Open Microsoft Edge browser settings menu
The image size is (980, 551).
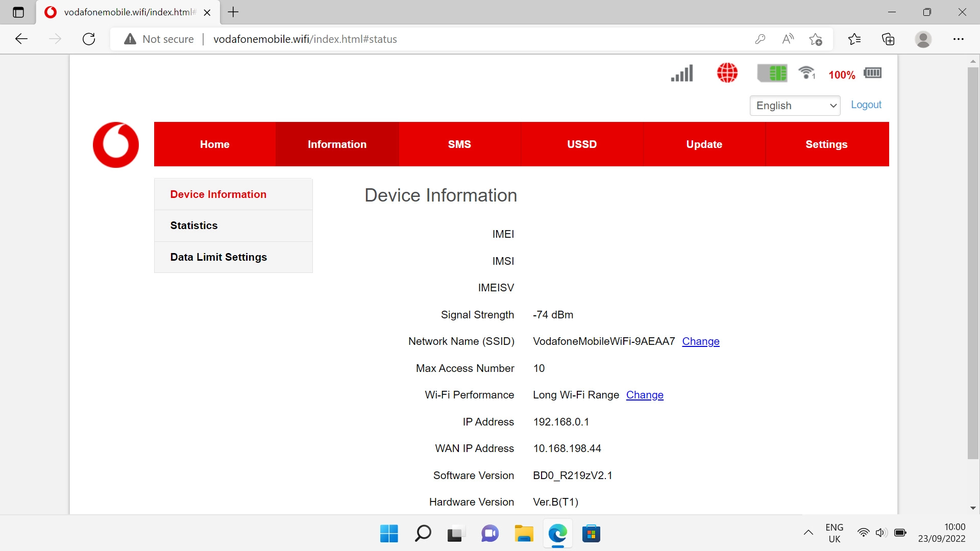[x=959, y=39]
